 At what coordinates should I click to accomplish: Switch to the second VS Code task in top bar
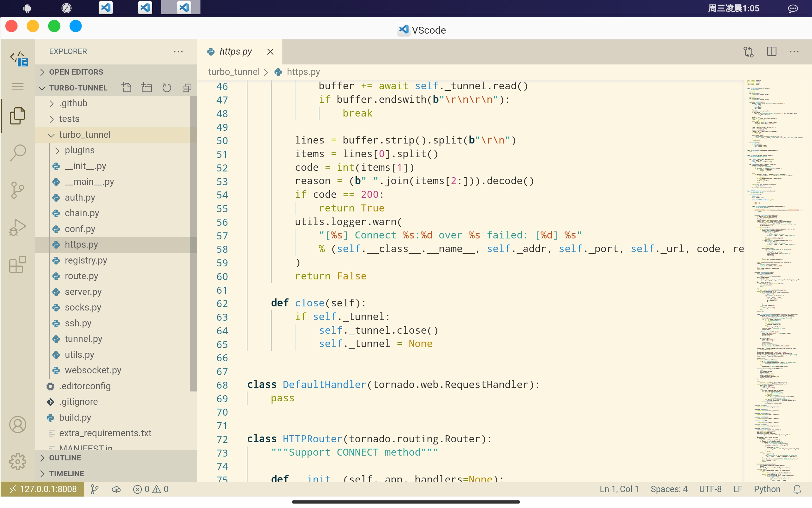145,7
